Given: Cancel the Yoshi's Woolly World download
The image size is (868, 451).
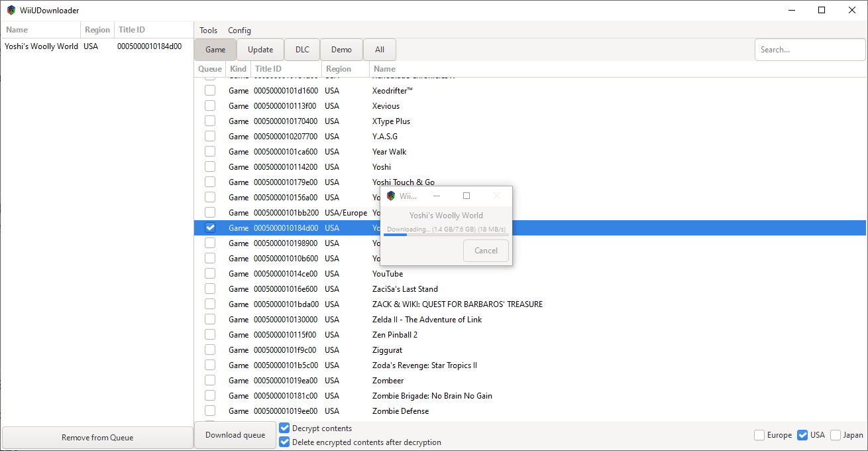Looking at the screenshot, I should click(x=486, y=251).
